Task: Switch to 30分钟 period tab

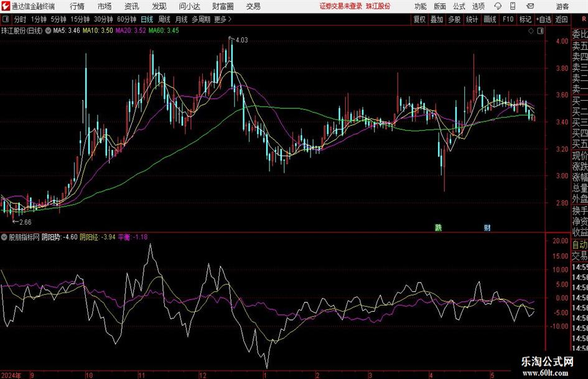Action: 103,19
